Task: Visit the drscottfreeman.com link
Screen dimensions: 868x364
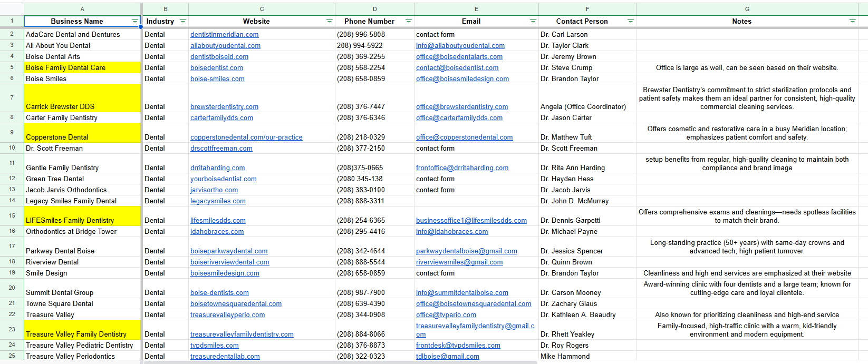Action: click(x=221, y=149)
